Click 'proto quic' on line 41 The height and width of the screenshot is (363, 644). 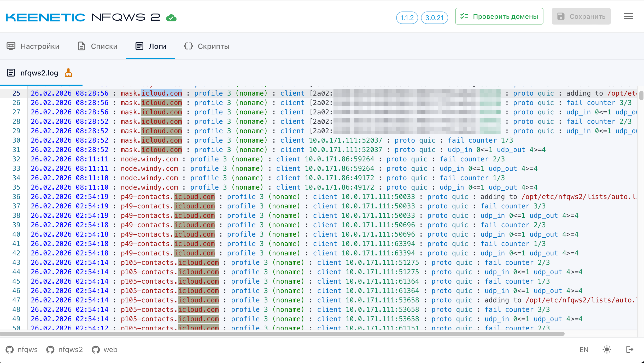pyautogui.click(x=448, y=244)
